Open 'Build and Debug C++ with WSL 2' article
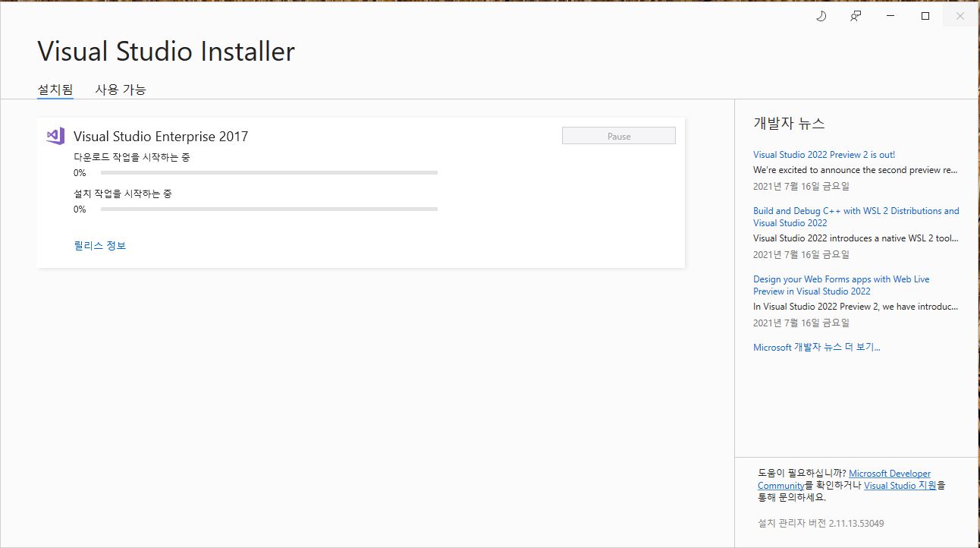The image size is (980, 548). tap(856, 217)
